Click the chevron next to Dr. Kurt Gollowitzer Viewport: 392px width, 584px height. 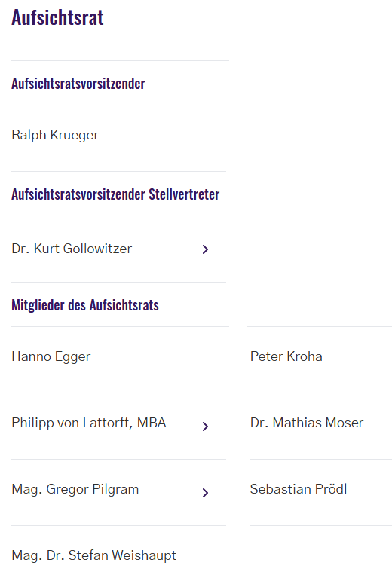point(205,249)
